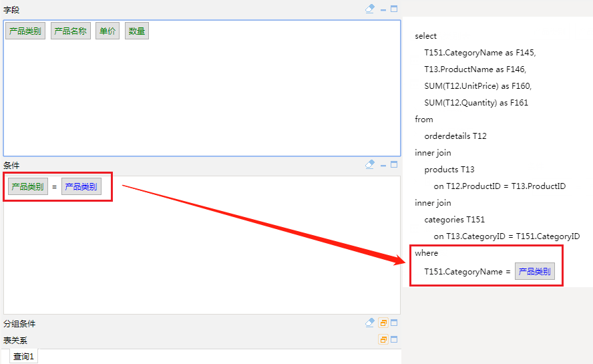Click the 'orderdetails T12' line
This screenshot has height=364, width=593.
(x=455, y=136)
